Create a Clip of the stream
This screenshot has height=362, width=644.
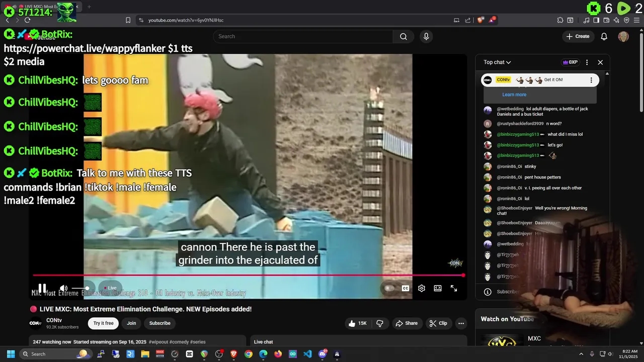[x=438, y=323]
